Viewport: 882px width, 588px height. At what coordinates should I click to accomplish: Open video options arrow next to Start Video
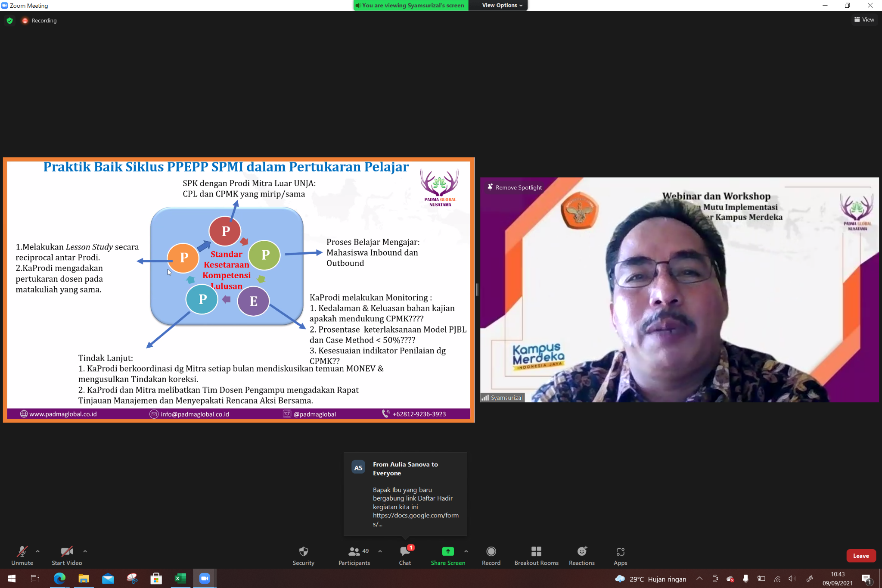pyautogui.click(x=85, y=551)
